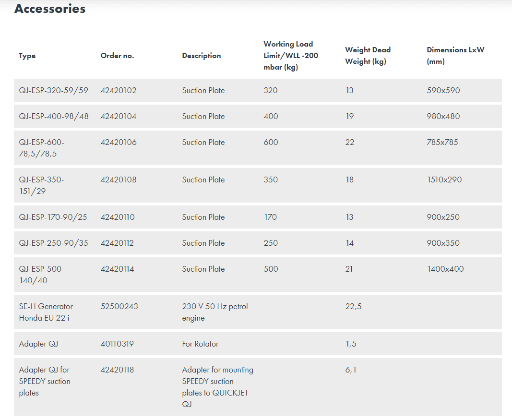
Task: Click the 230 V 50 Hz petrol engine description
Action: tap(214, 312)
